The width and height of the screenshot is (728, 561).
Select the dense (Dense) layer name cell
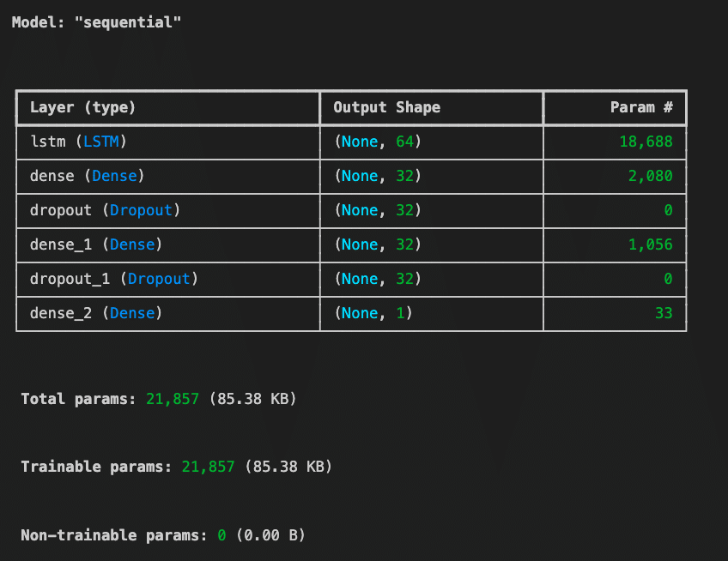[x=87, y=176]
